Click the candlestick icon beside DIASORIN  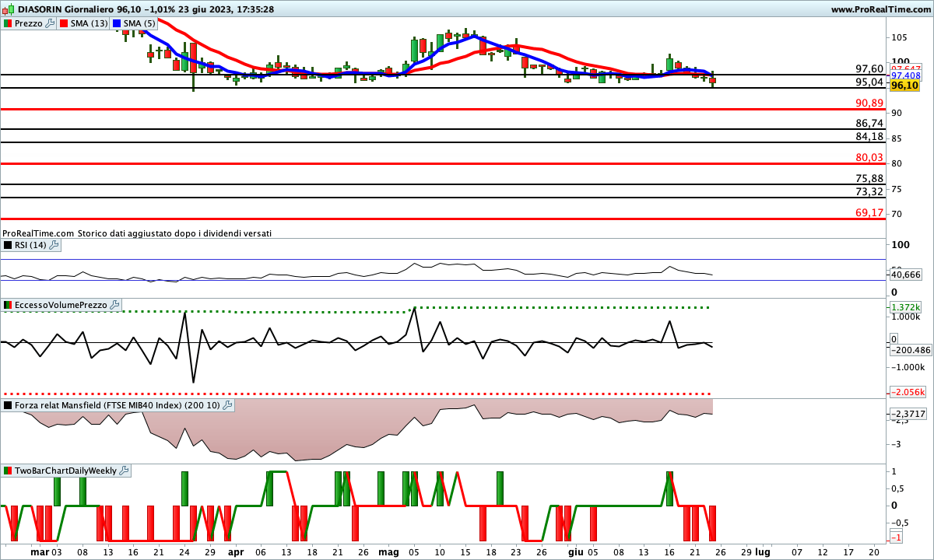coord(8,9)
